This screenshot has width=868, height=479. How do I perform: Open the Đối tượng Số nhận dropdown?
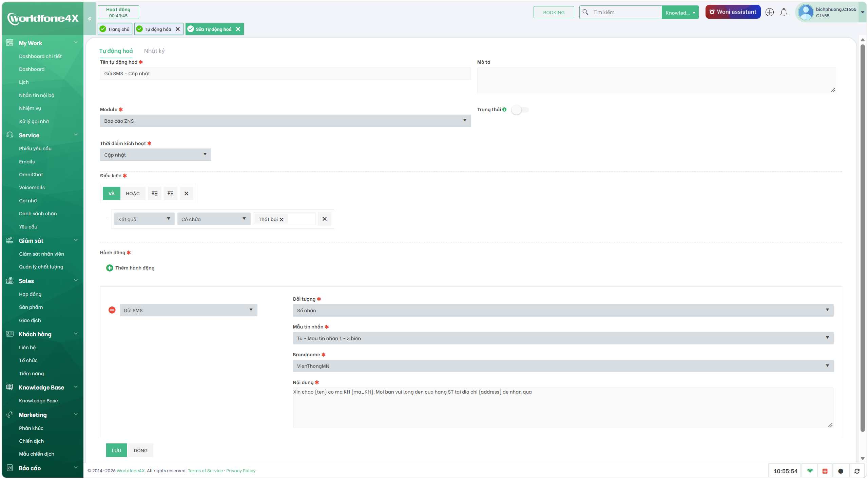(563, 310)
